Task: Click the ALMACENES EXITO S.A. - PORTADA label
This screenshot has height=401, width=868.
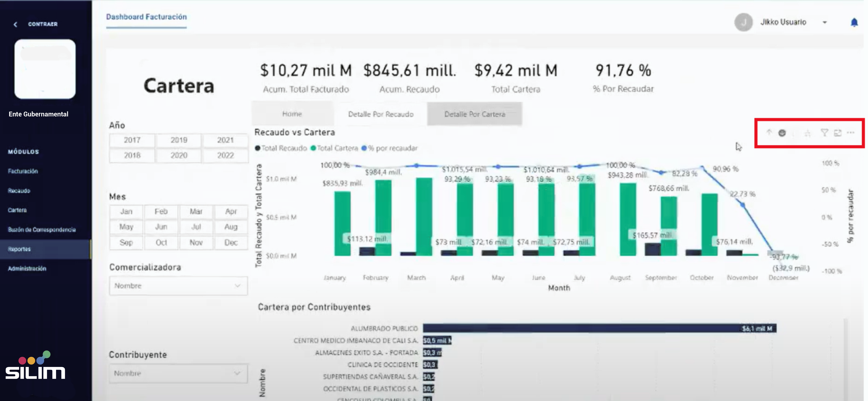Action: click(x=366, y=353)
